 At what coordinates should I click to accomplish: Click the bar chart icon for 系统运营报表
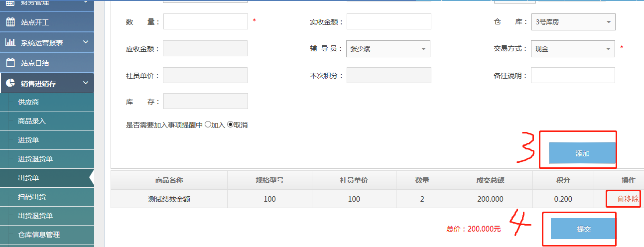tap(10, 42)
